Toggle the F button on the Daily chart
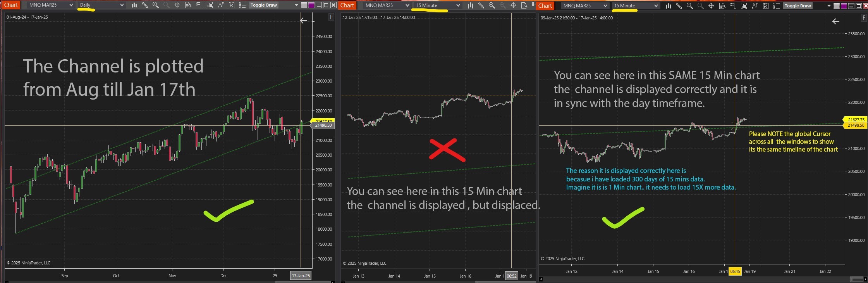Screen dimensions: 868x283 [x=331, y=17]
